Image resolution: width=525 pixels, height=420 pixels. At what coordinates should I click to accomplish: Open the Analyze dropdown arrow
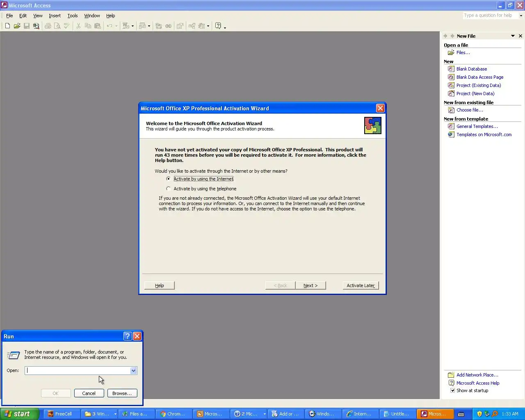pos(149,26)
